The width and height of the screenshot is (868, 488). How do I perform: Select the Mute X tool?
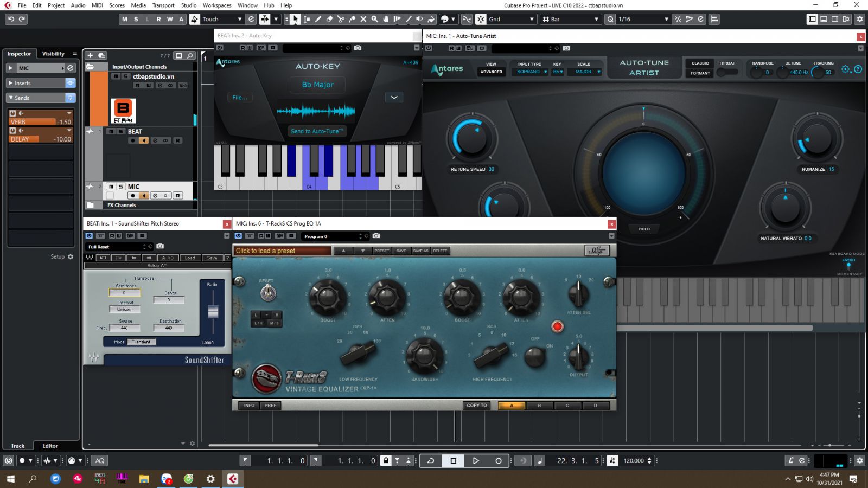click(x=363, y=19)
